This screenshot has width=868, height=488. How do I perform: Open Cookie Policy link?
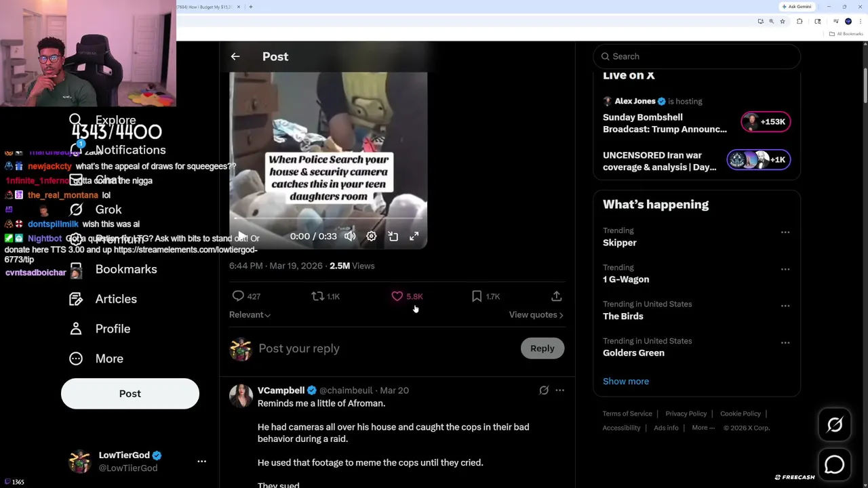click(x=741, y=413)
